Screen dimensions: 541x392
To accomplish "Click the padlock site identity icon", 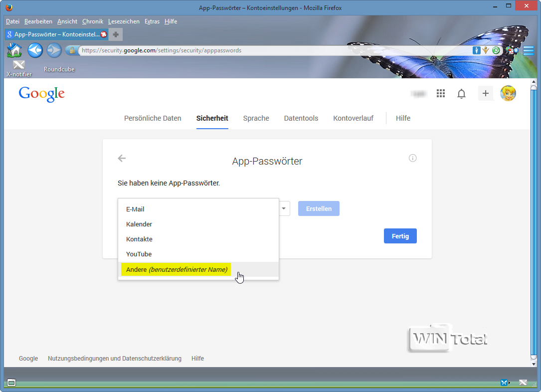I will tap(72, 50).
